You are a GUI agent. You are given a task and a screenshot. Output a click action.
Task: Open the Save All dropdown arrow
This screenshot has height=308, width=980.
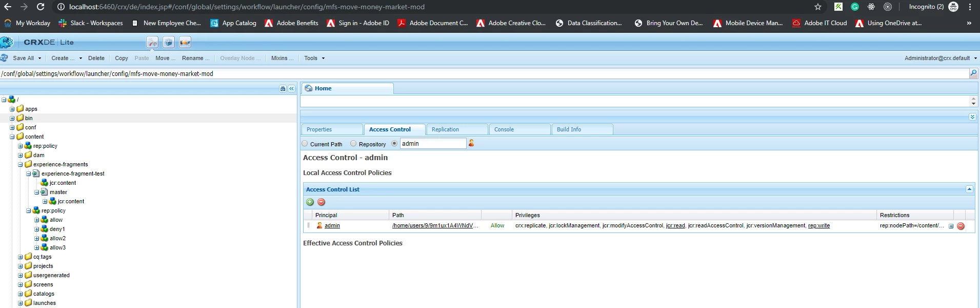pyautogui.click(x=39, y=58)
